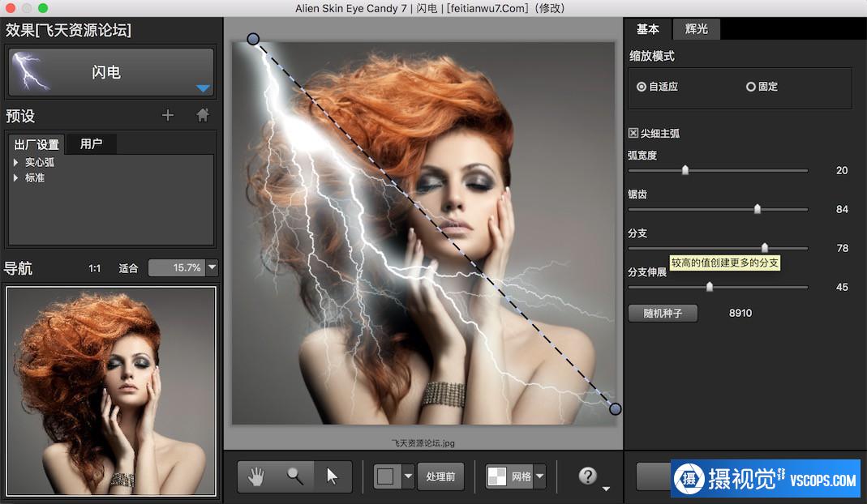This screenshot has height=504, width=867.
Task: Open the help question mark icon
Action: [588, 476]
